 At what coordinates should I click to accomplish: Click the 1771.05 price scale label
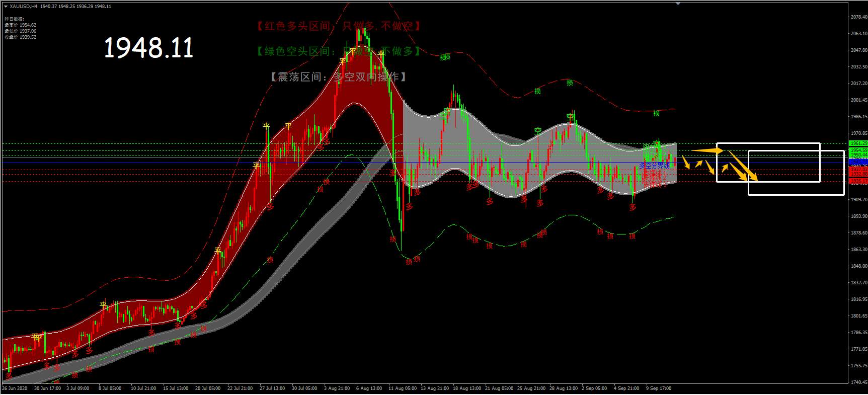pyautogui.click(x=859, y=349)
